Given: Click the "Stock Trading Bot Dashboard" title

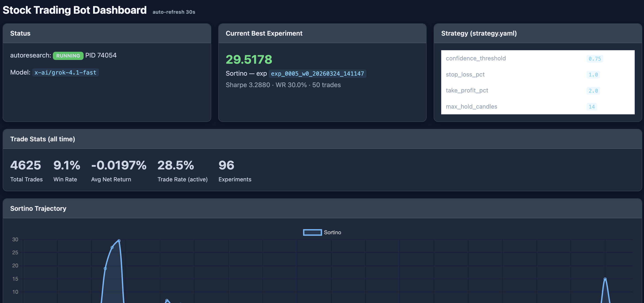Looking at the screenshot, I should (75, 10).
